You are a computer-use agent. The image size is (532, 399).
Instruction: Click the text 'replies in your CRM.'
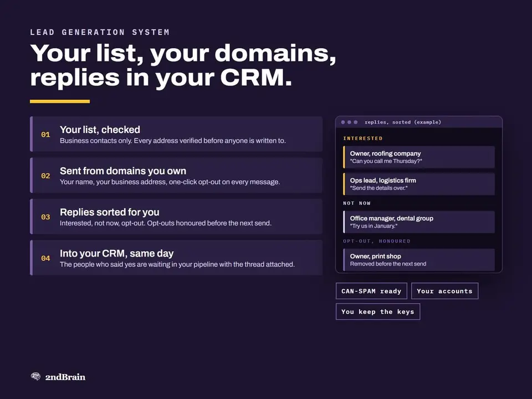coord(161,78)
